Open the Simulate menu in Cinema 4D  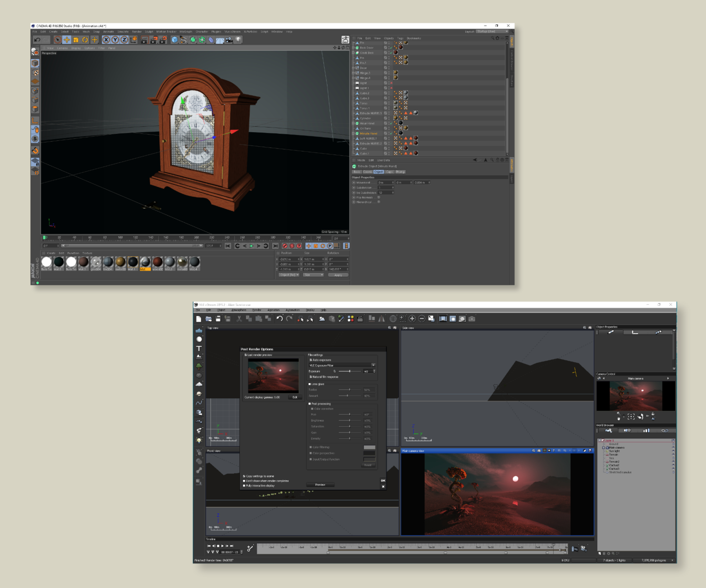pos(123,32)
